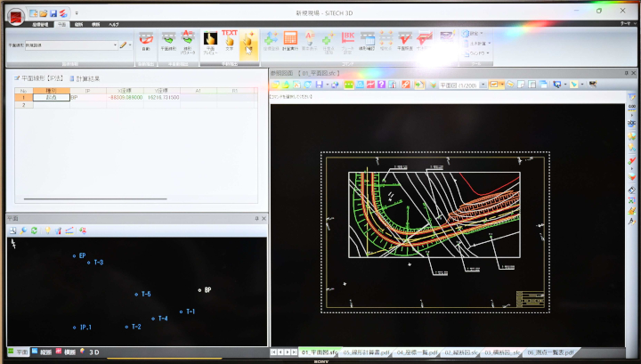Open the alignment name combo box dropdown

(115, 44)
